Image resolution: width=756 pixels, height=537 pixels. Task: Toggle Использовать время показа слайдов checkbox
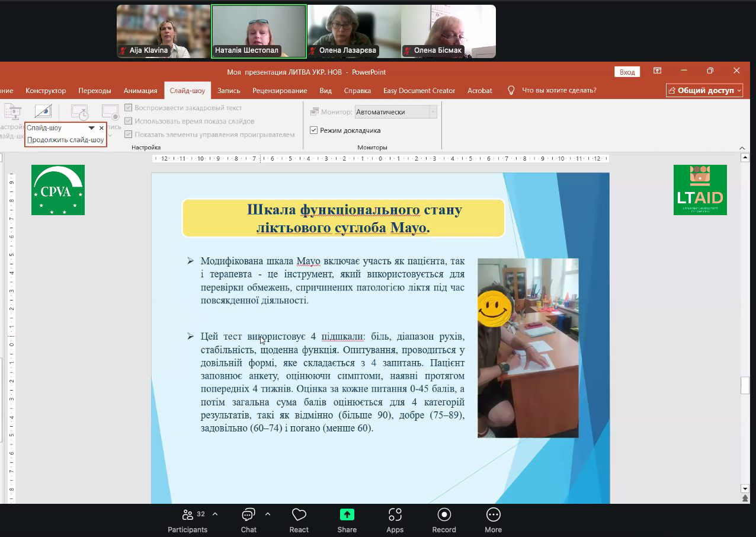pos(129,121)
